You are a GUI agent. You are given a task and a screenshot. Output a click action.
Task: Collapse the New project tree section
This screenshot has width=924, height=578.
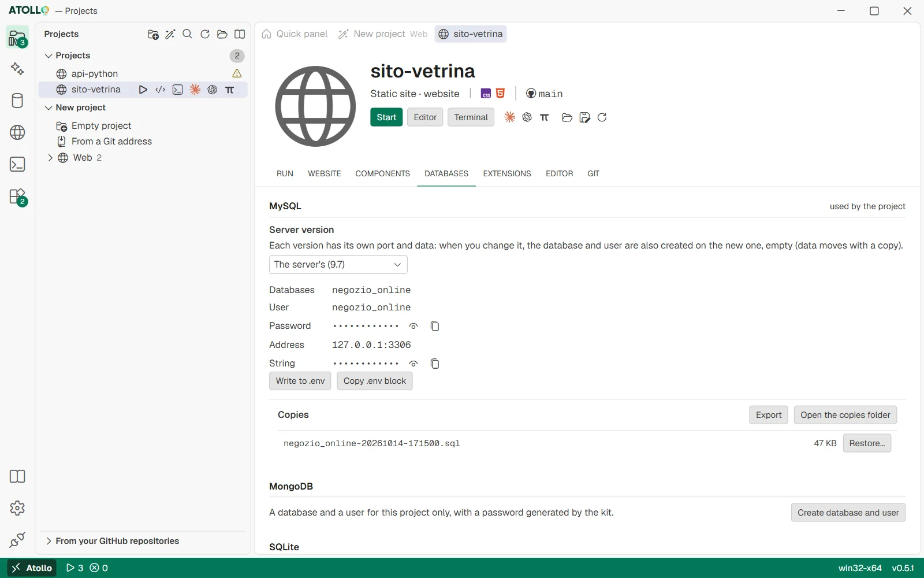(49, 108)
